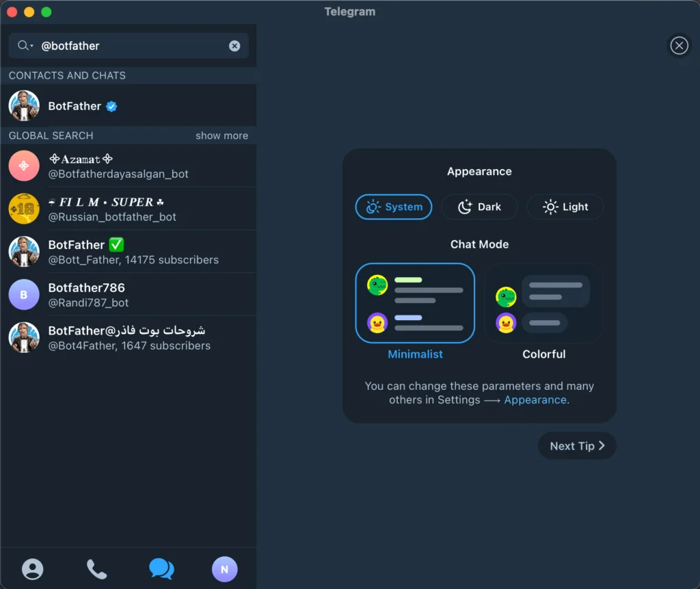Click the yellow +18 avatar
This screenshot has height=589, width=700.
point(24,209)
